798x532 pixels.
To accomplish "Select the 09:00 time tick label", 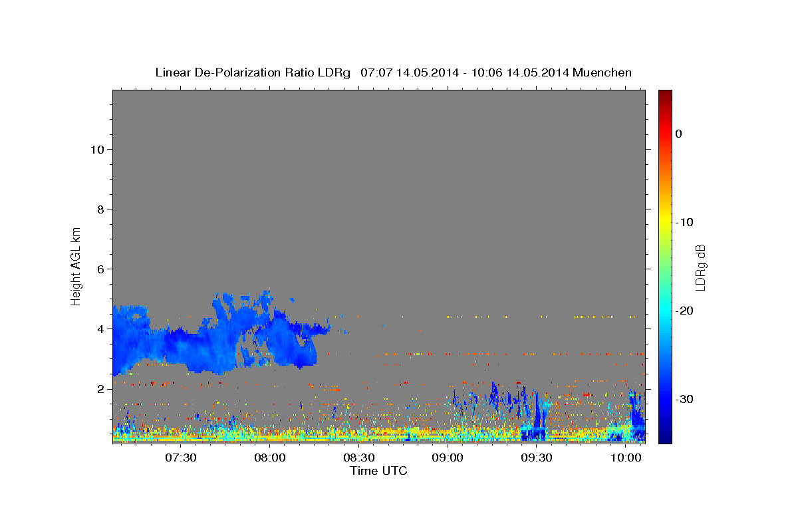I will [x=448, y=458].
